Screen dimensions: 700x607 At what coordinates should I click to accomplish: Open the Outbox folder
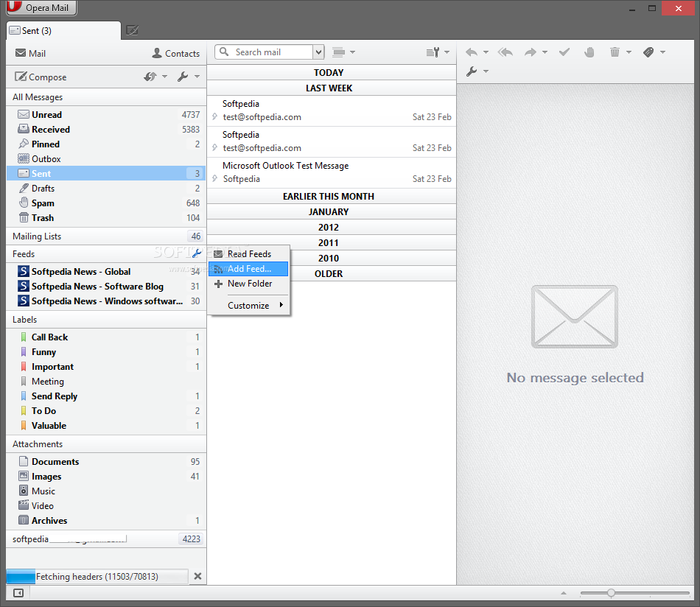(x=106, y=159)
